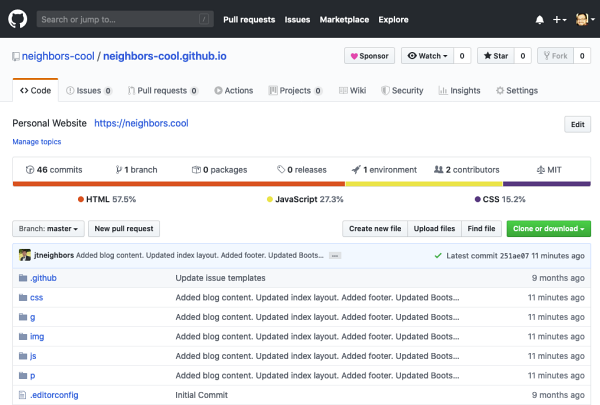The width and height of the screenshot is (600, 405).
Task: Open the plus create-new menu
Action: [559, 20]
